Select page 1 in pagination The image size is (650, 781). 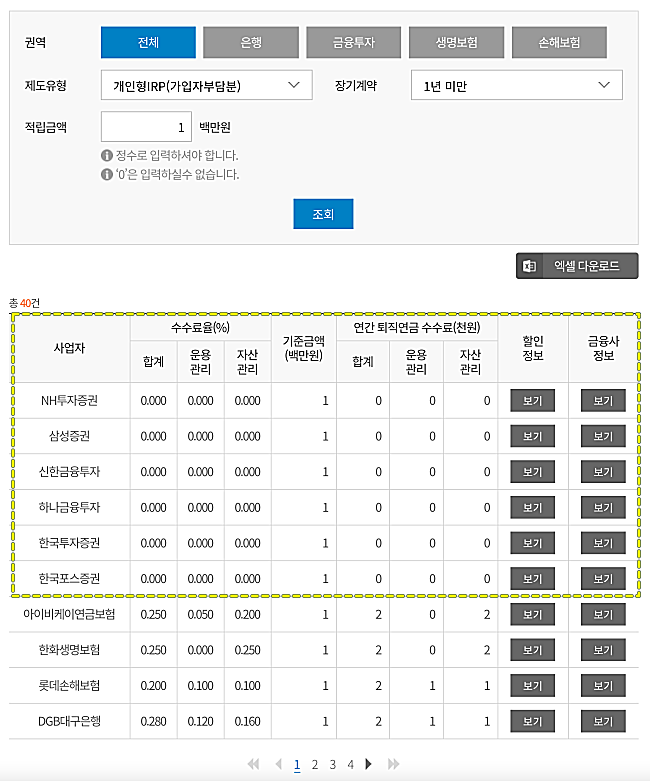click(x=297, y=765)
